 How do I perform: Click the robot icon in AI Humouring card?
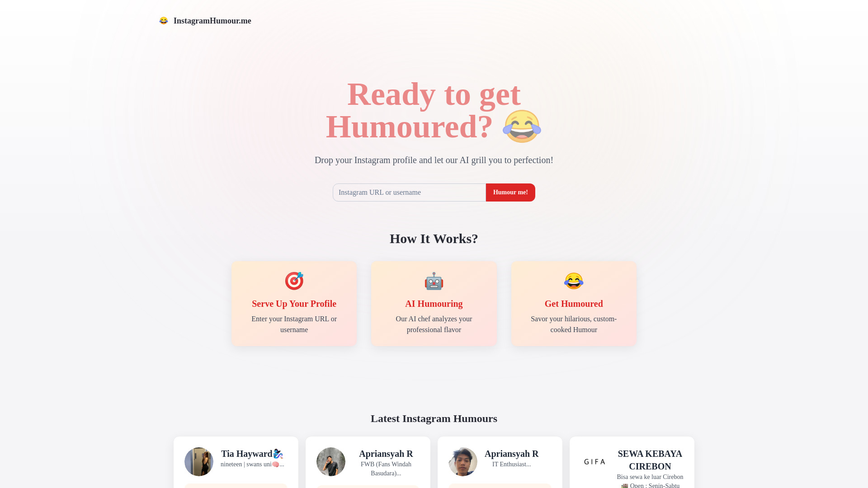point(434,281)
